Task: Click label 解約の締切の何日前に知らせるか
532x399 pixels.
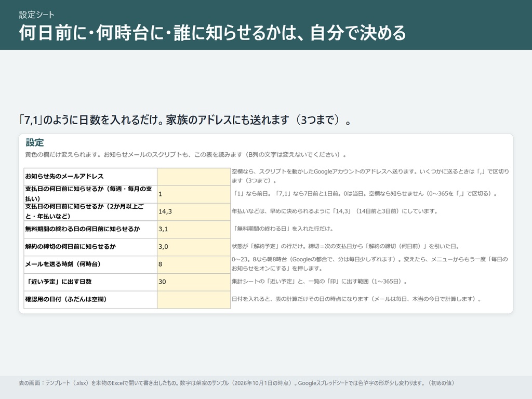Action: point(70,247)
